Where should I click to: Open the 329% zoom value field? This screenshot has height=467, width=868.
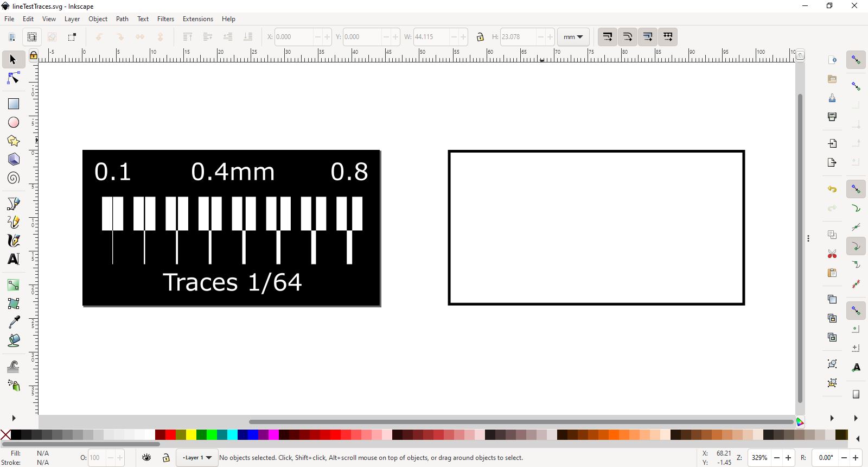tap(759, 458)
